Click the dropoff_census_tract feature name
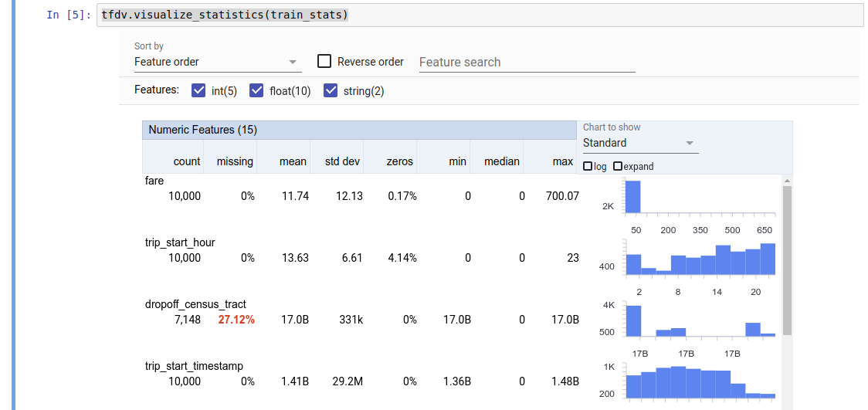This screenshot has height=410, width=868. [x=195, y=304]
